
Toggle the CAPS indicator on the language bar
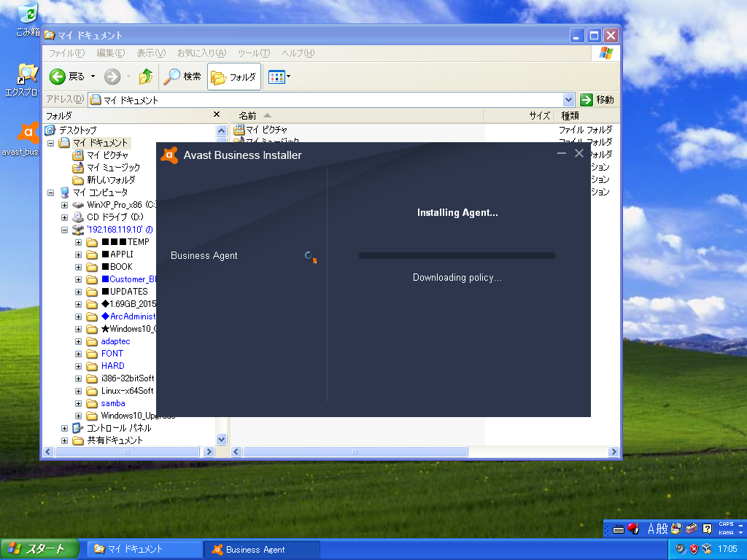[726, 524]
